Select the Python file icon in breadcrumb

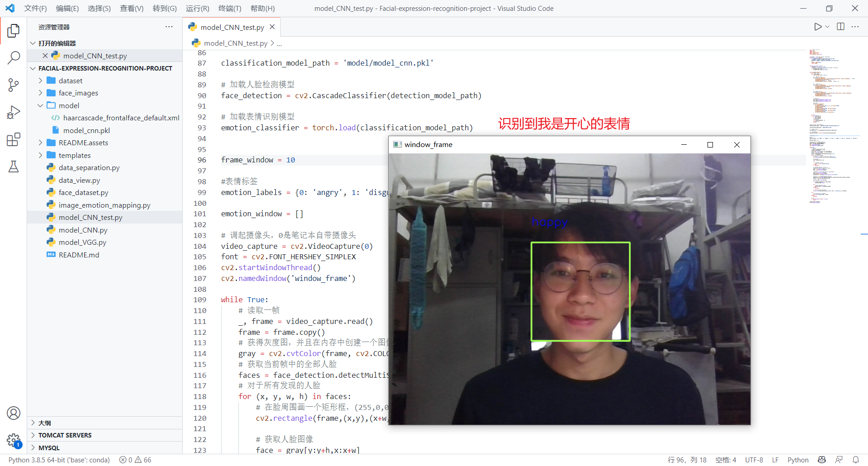point(196,43)
